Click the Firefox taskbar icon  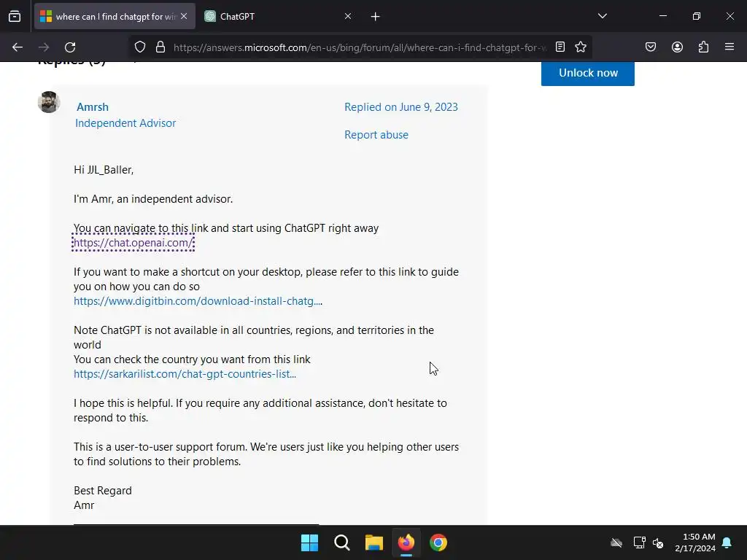coord(406,542)
